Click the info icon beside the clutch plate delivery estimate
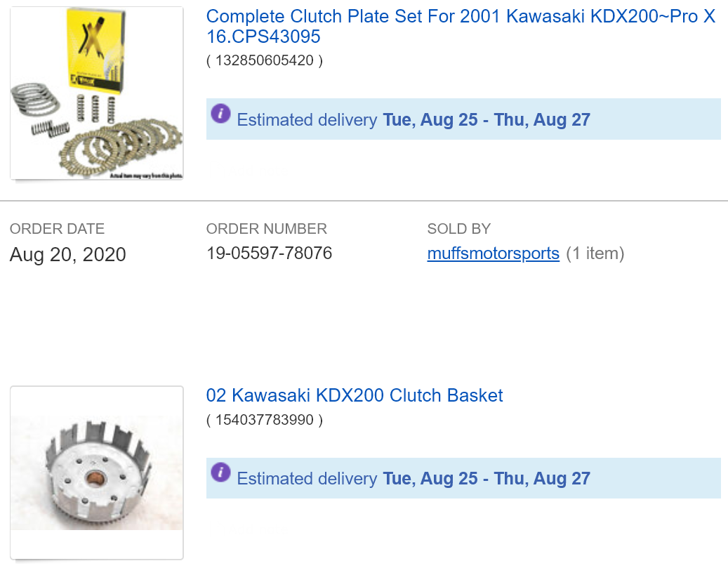This screenshot has height=568, width=728. 220,114
